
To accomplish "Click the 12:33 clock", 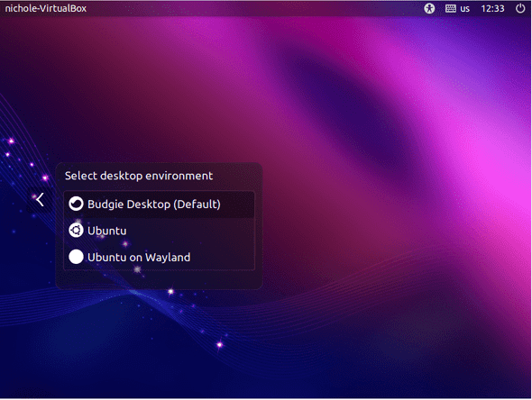I will [492, 8].
